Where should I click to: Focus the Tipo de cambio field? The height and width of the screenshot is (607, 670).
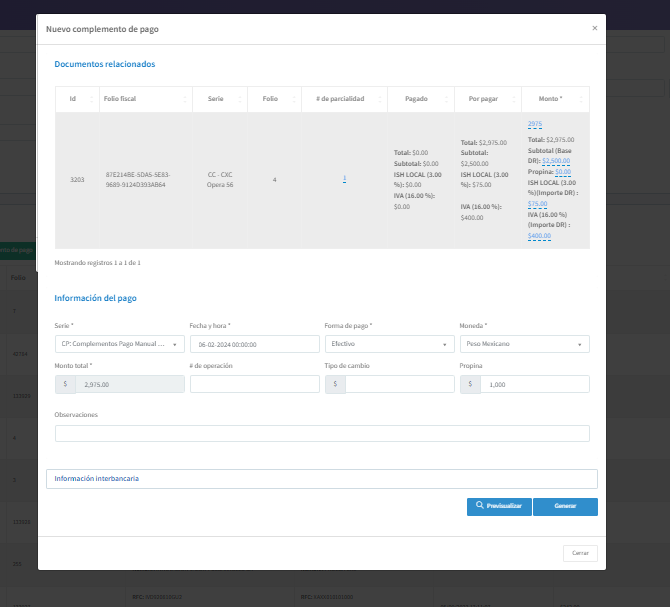pos(400,384)
